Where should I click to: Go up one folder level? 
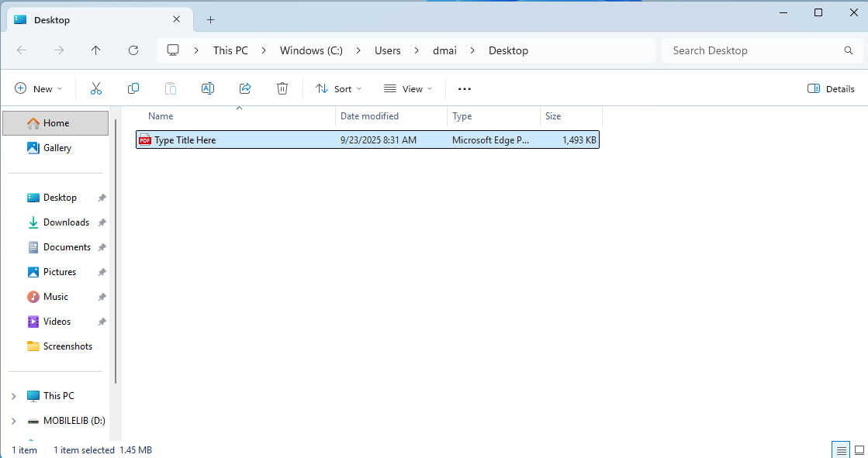pos(96,50)
